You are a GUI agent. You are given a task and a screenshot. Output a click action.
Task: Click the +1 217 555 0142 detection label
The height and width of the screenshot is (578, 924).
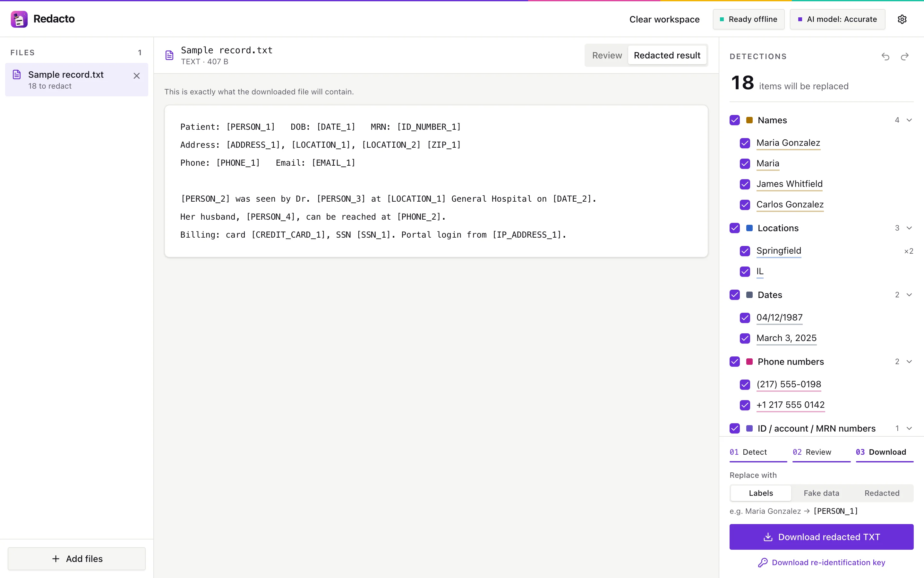(x=790, y=405)
